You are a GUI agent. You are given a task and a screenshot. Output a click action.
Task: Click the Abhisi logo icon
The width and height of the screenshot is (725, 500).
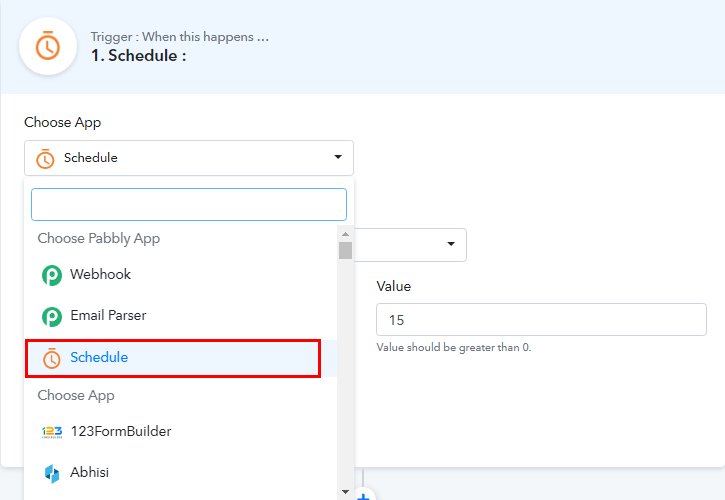[52, 473]
